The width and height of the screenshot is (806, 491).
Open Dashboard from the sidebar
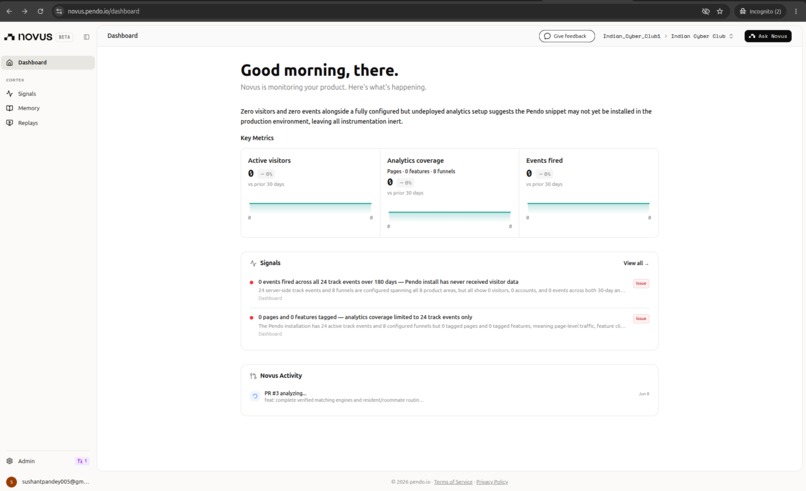tap(48, 62)
